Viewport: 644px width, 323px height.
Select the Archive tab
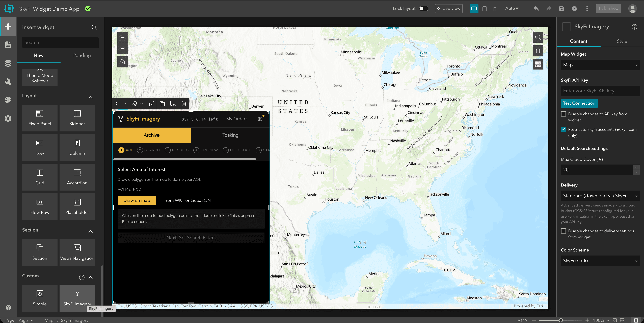151,135
